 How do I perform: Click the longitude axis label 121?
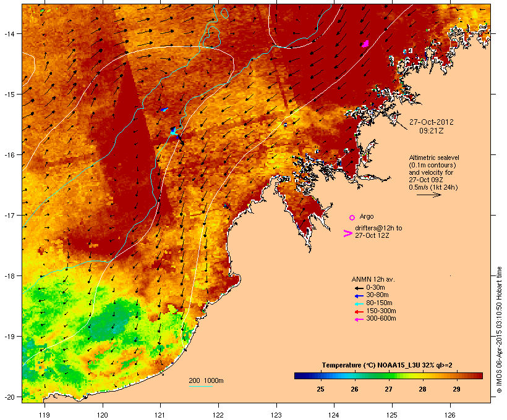click(x=160, y=415)
